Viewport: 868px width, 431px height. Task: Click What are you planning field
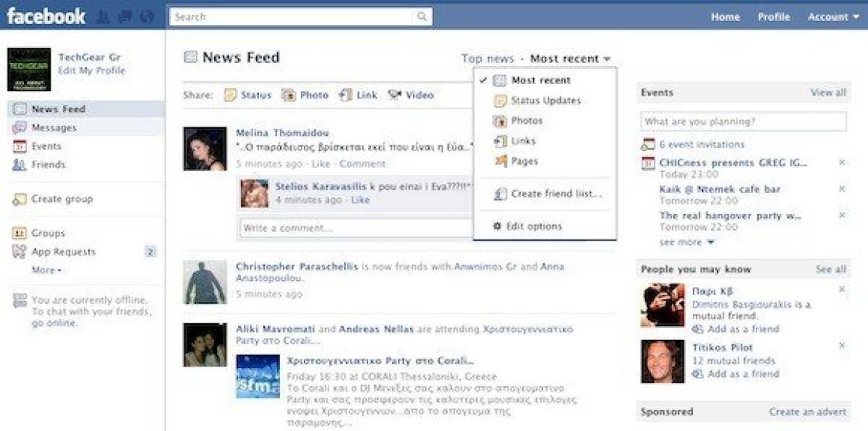tap(743, 121)
